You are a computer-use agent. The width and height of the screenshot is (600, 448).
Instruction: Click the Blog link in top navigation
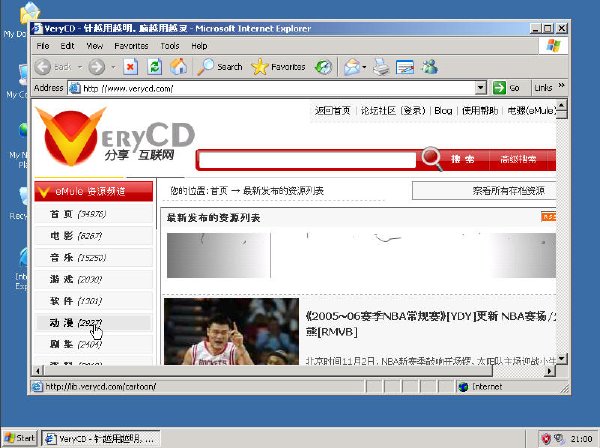(443, 111)
